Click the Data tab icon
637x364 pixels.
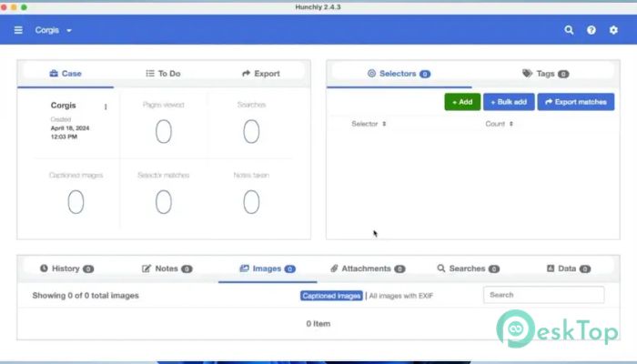(551, 268)
